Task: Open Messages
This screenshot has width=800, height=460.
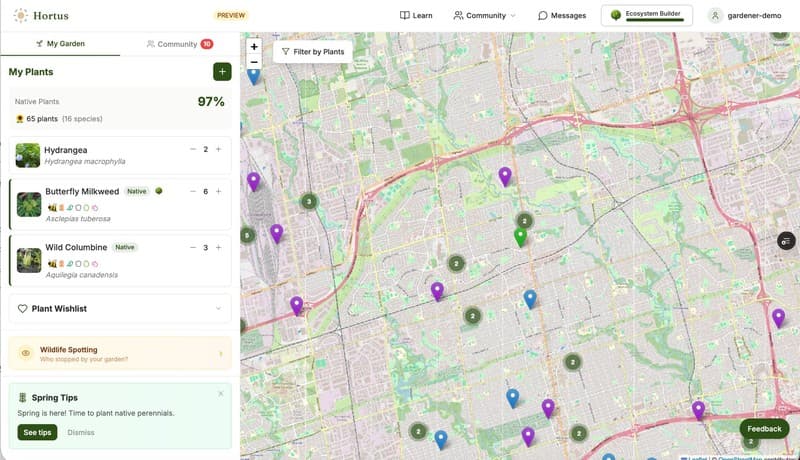Action: point(562,15)
